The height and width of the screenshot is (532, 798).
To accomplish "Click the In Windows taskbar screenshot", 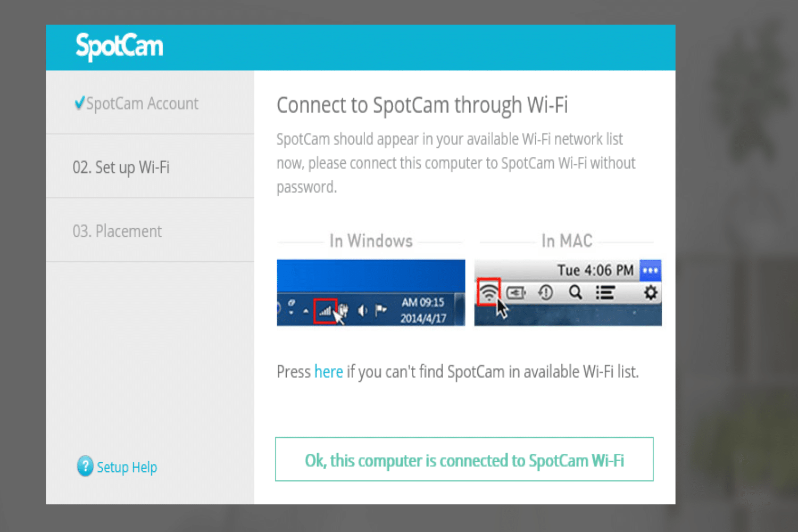I will coord(371,293).
